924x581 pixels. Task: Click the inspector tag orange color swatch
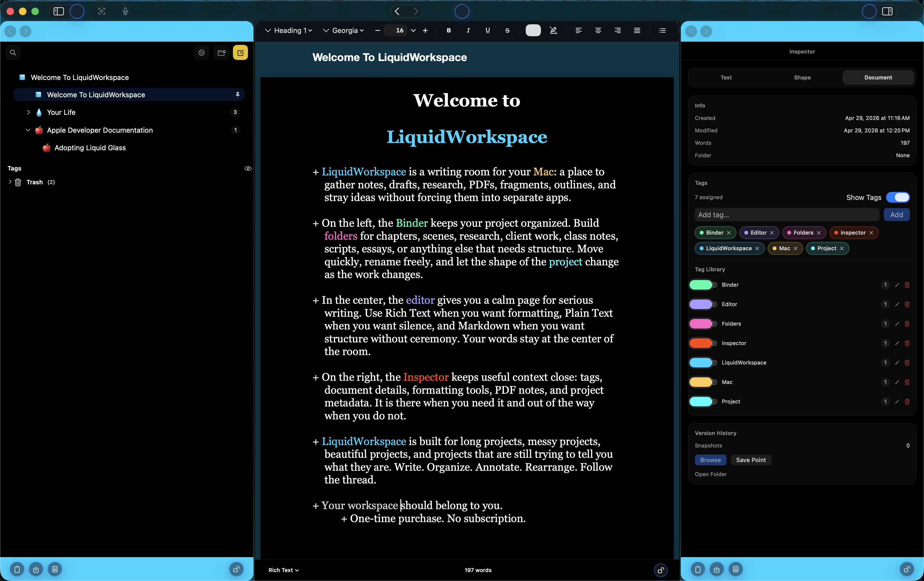click(x=701, y=343)
